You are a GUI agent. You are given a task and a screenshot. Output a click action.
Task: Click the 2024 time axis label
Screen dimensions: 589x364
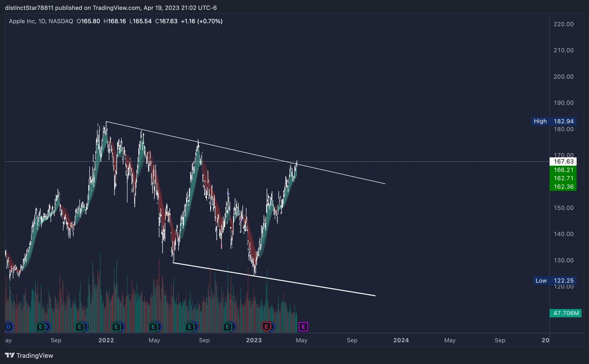click(x=402, y=340)
